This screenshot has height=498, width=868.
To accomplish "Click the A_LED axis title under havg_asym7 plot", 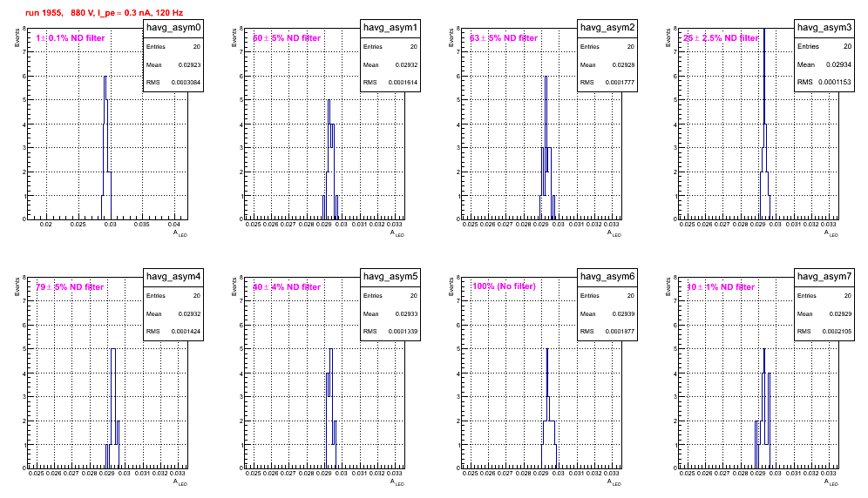I will (831, 482).
